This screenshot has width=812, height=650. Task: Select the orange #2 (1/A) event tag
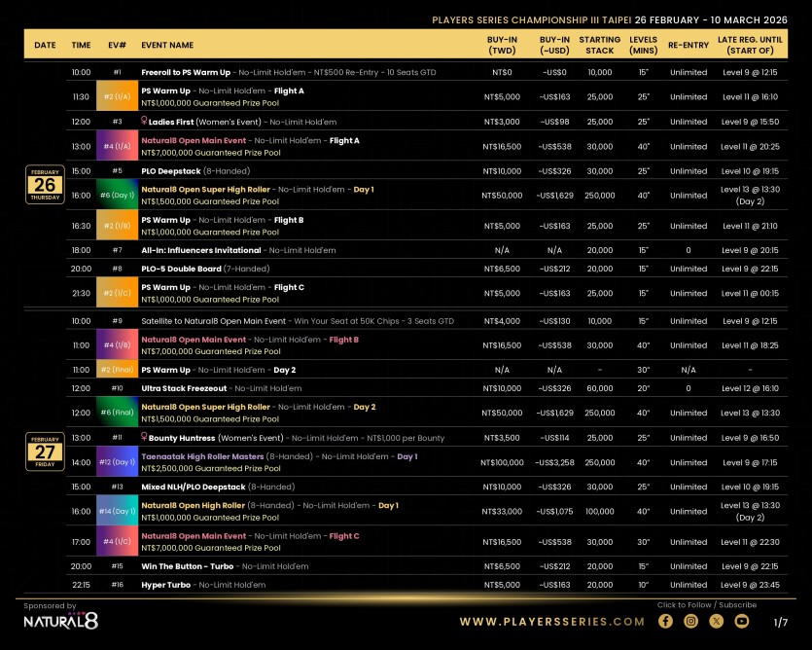pos(117,97)
